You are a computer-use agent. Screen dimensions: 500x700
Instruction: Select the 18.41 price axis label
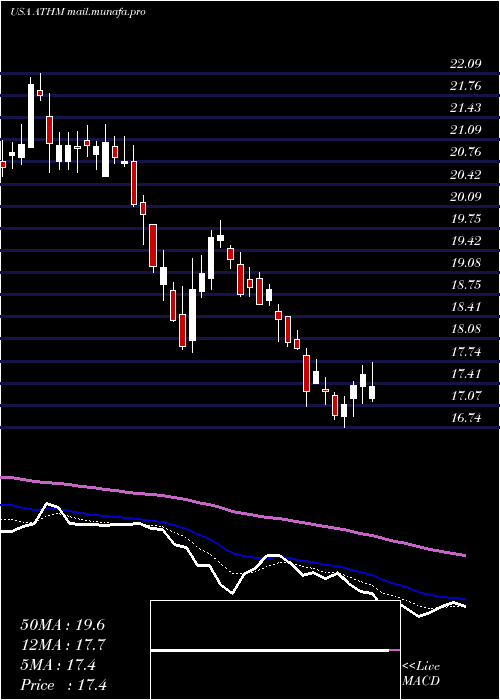click(466, 307)
